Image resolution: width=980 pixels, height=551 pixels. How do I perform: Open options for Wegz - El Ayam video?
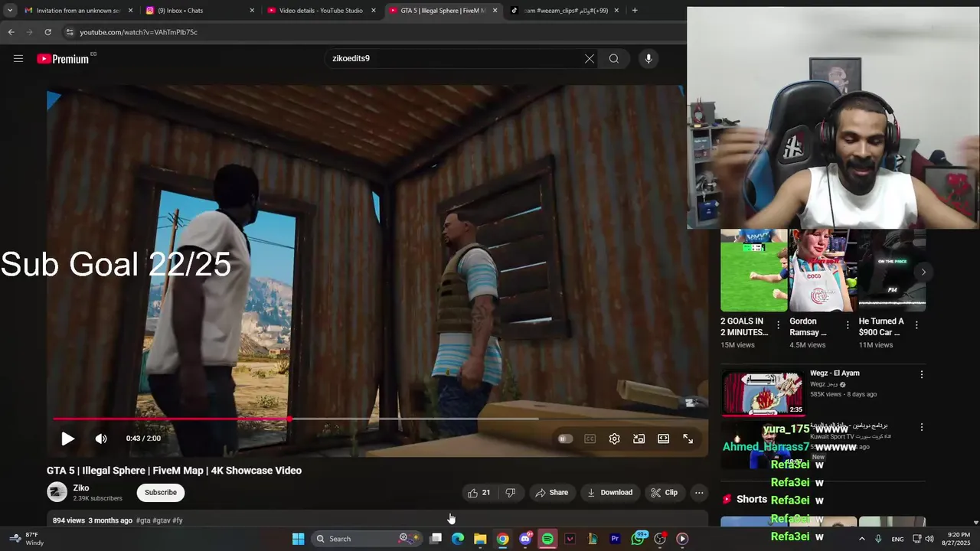(922, 374)
